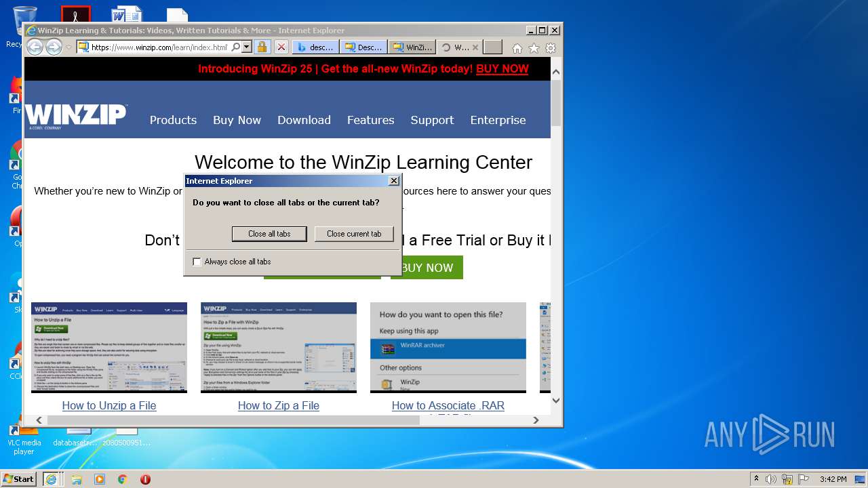Click the Close current tab button

click(x=354, y=234)
